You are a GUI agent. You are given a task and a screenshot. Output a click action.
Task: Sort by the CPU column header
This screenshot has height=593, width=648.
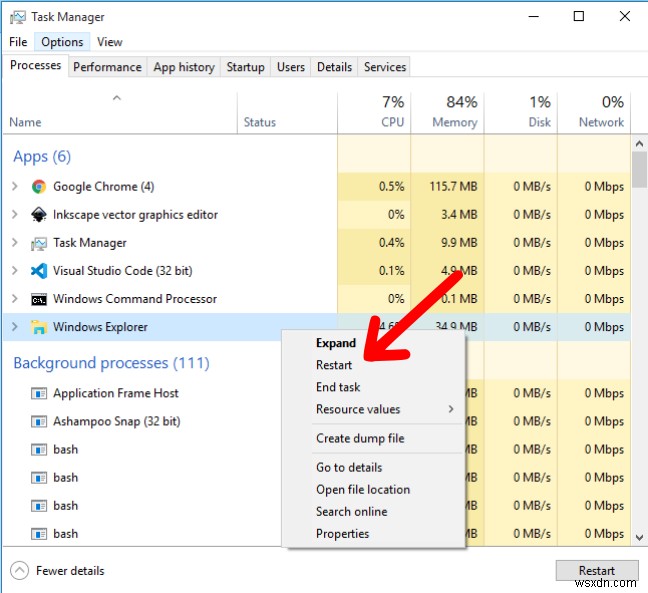pyautogui.click(x=374, y=112)
